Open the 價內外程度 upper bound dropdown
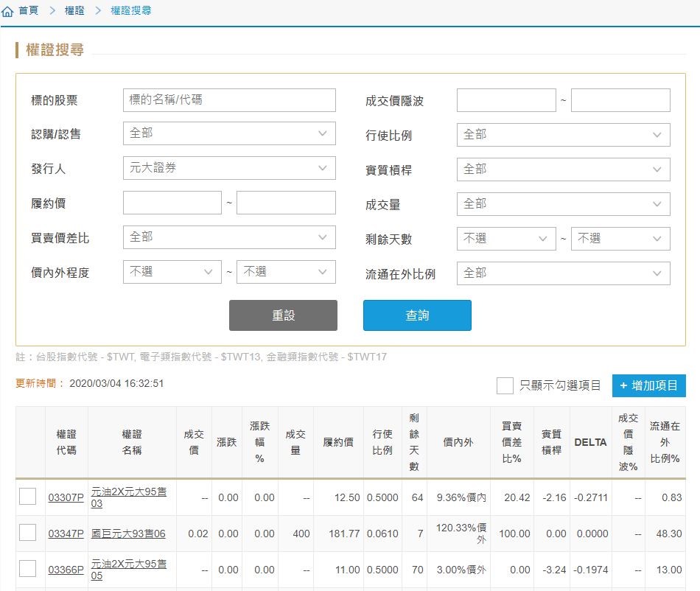This screenshot has height=591, width=700. point(286,272)
